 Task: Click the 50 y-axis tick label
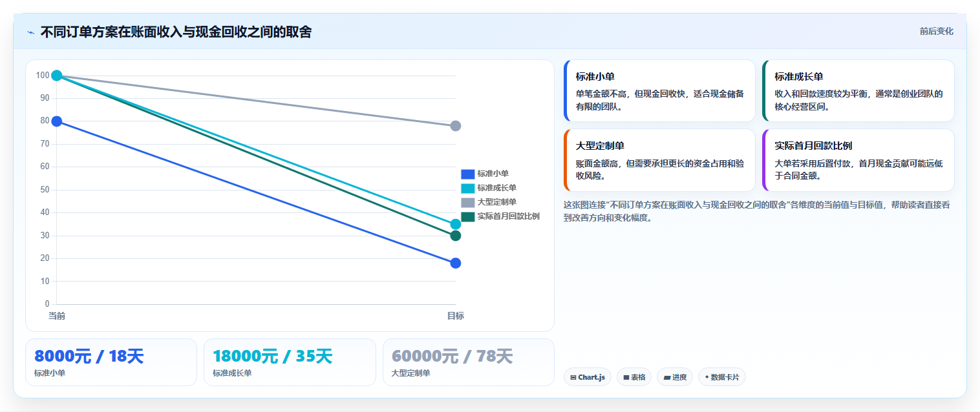[45, 190]
